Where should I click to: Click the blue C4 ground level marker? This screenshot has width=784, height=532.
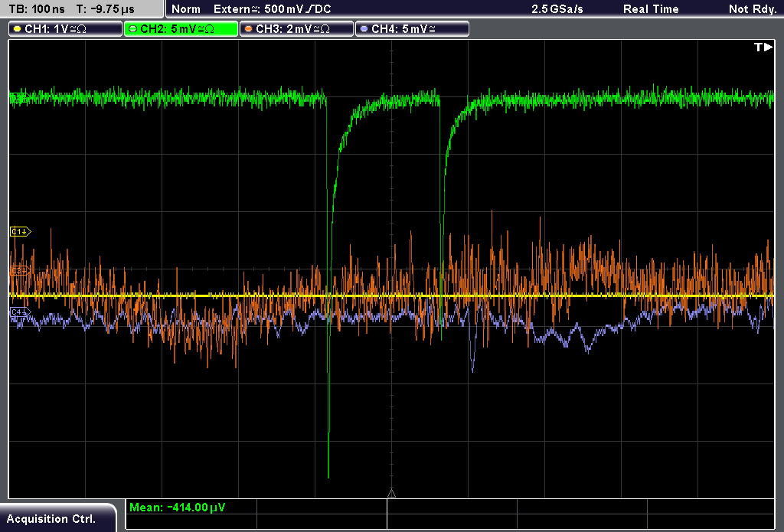[x=20, y=312]
